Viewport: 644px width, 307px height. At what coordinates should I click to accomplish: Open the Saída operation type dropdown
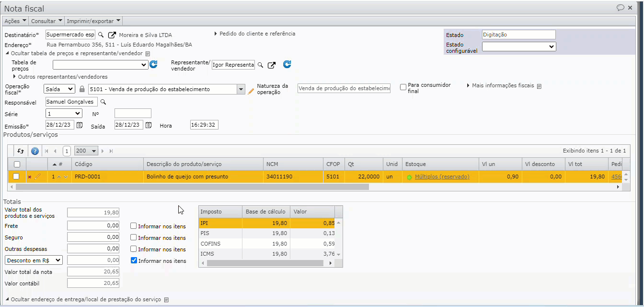59,89
